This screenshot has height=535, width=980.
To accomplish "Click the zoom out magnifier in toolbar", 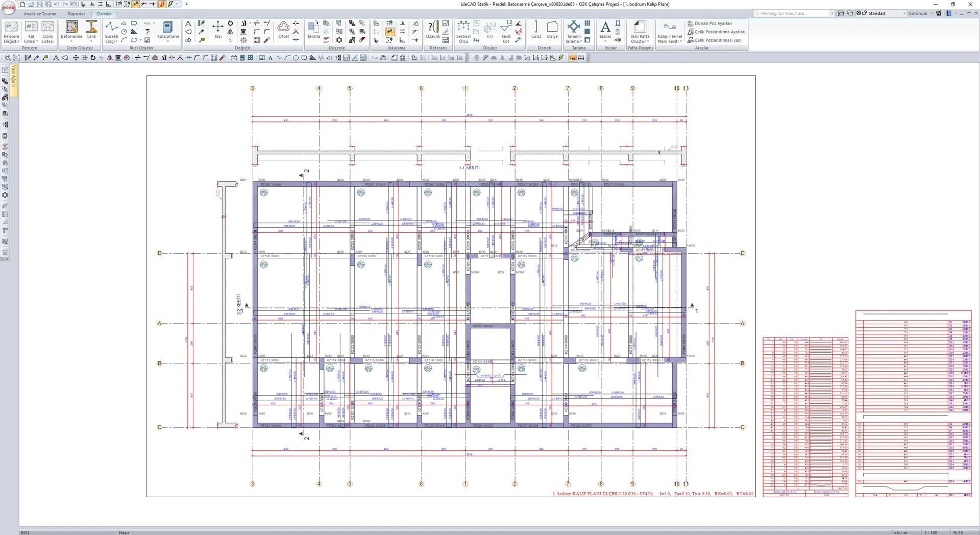I will click(8, 58).
